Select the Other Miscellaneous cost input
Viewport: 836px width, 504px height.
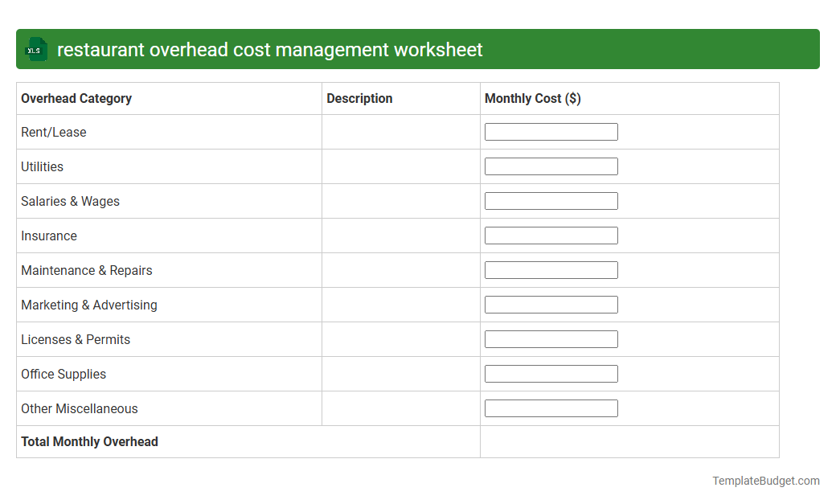click(x=551, y=408)
